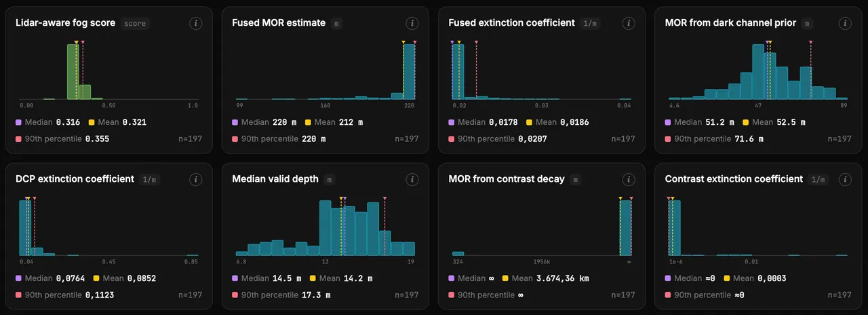Click the 'Median valid depth' title
868x315 pixels.
[275, 179]
